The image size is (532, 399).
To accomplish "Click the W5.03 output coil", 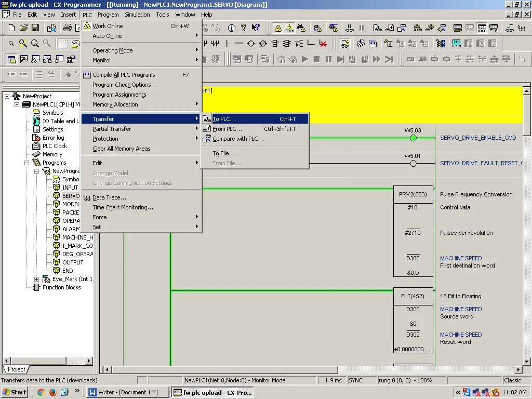I will point(413,138).
